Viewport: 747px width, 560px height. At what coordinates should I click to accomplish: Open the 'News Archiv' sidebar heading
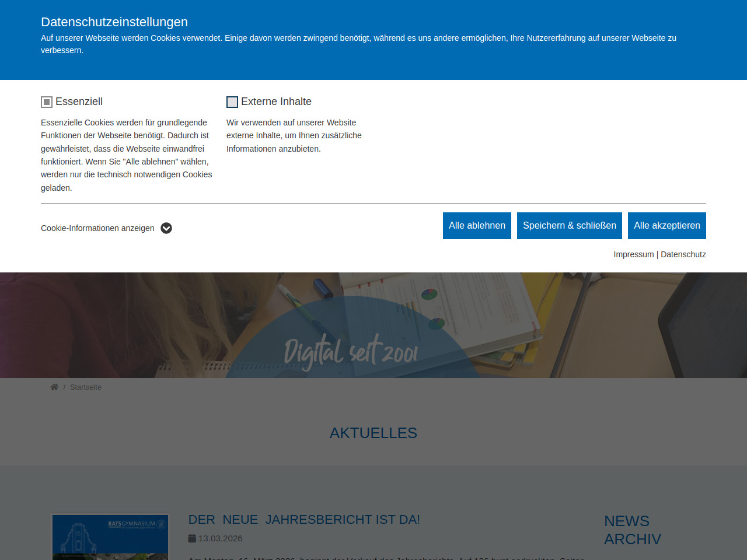(632, 530)
